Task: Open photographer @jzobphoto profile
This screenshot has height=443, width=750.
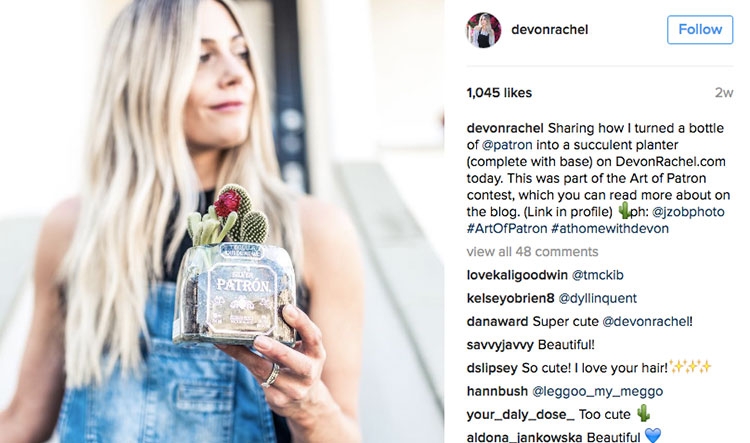Action: pyautogui.click(x=688, y=212)
